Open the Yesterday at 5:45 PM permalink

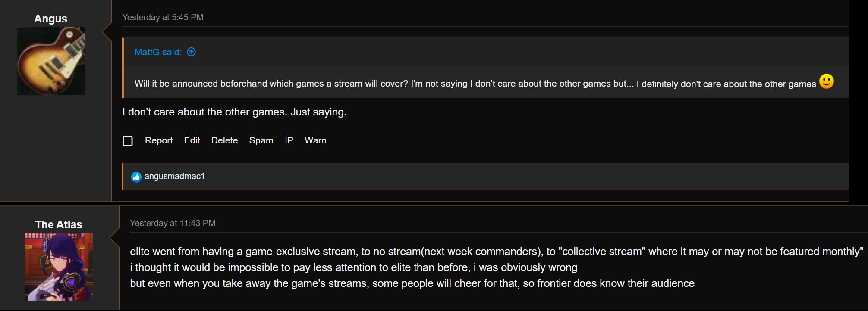pyautogui.click(x=163, y=17)
